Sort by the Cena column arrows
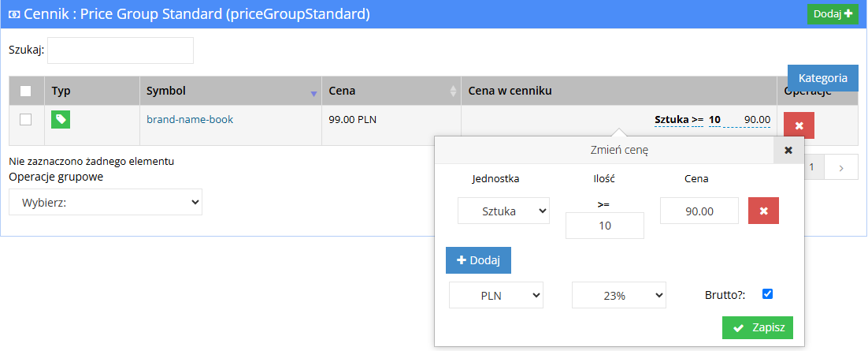868x351 pixels. click(x=454, y=91)
